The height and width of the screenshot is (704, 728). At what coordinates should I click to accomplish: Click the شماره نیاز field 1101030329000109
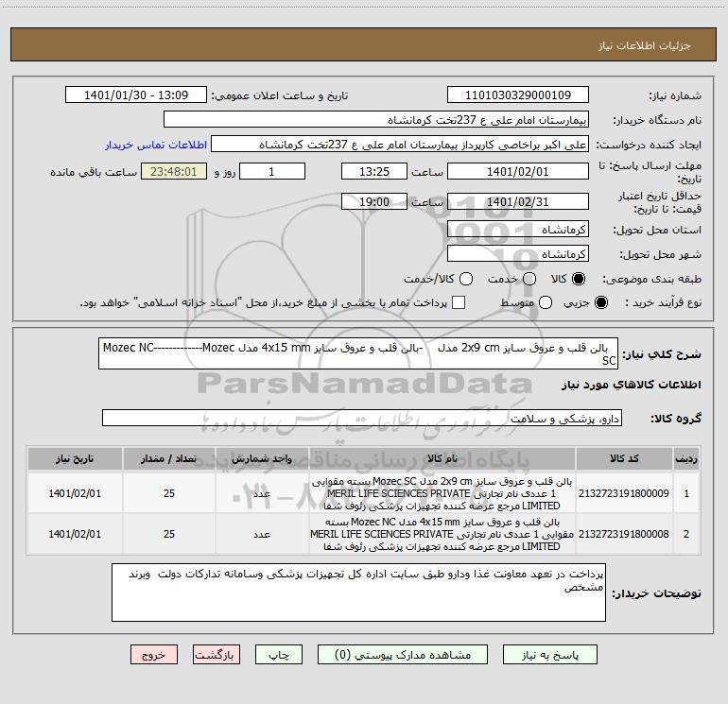(x=518, y=94)
